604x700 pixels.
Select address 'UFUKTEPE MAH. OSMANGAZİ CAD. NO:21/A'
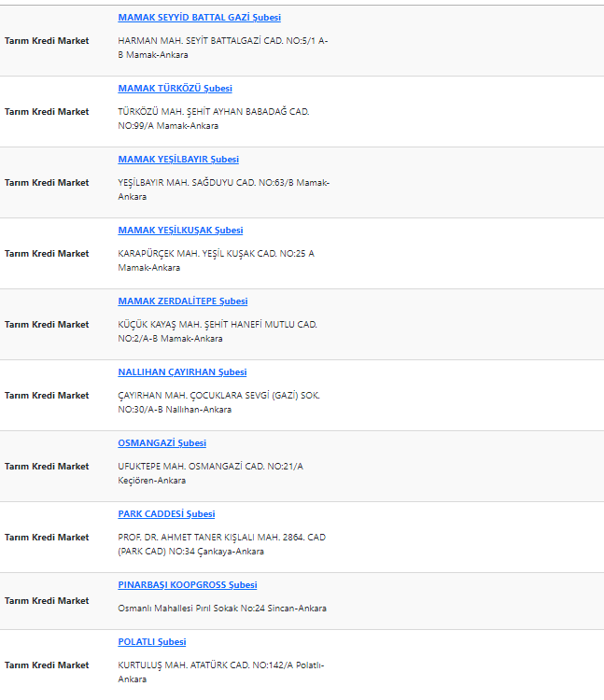click(210, 467)
